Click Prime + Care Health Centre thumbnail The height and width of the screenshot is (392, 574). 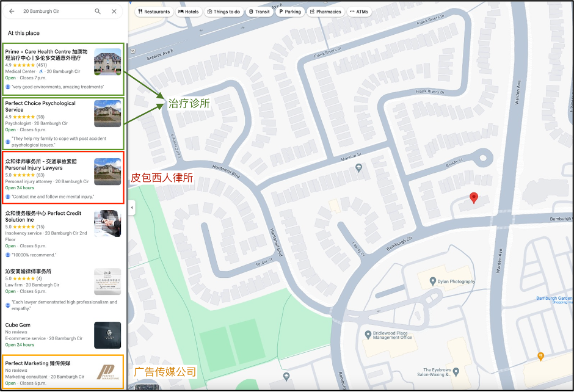click(x=107, y=62)
